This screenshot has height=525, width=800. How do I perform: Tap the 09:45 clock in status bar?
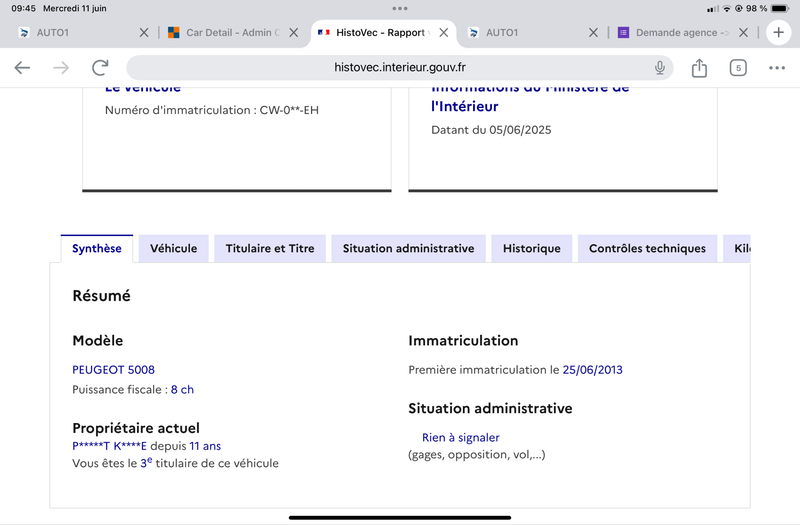(x=23, y=8)
